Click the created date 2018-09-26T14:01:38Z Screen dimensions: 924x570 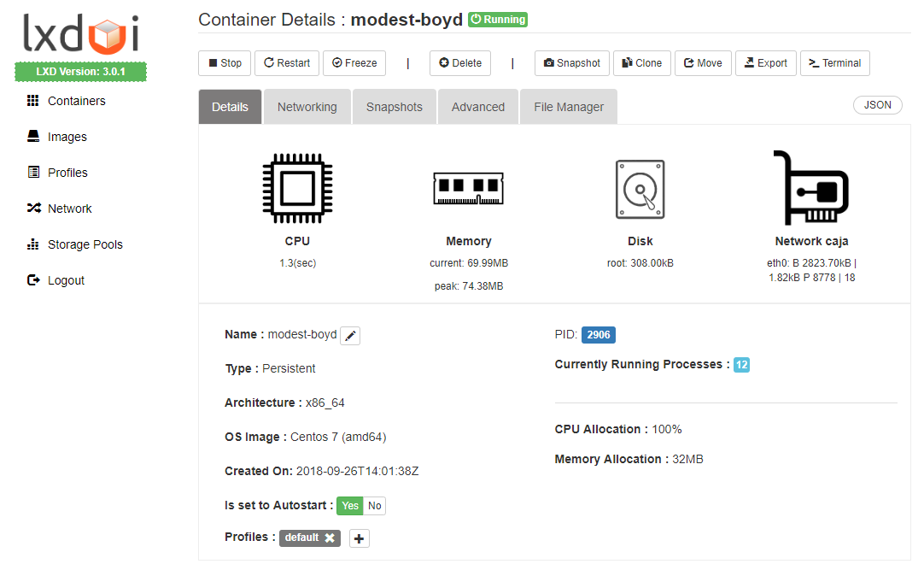click(357, 471)
